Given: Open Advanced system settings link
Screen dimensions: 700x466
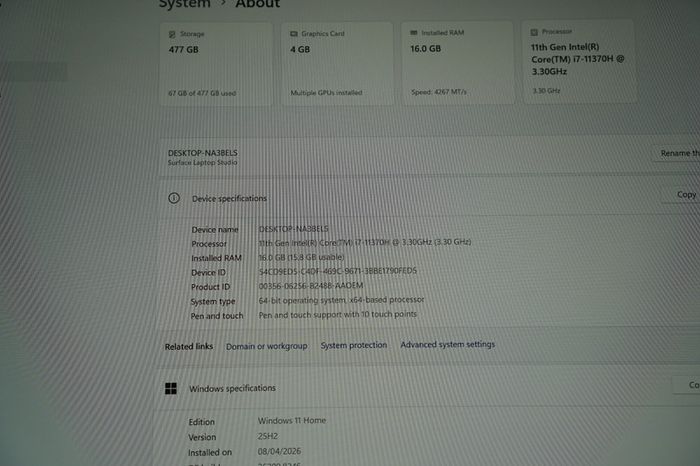Looking at the screenshot, I should pyautogui.click(x=447, y=345).
